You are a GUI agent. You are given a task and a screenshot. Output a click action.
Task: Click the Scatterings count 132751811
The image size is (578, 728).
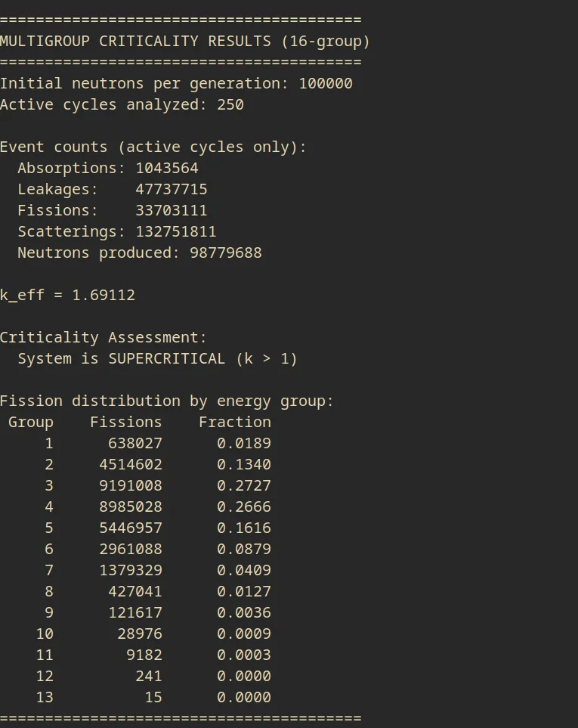(176, 231)
